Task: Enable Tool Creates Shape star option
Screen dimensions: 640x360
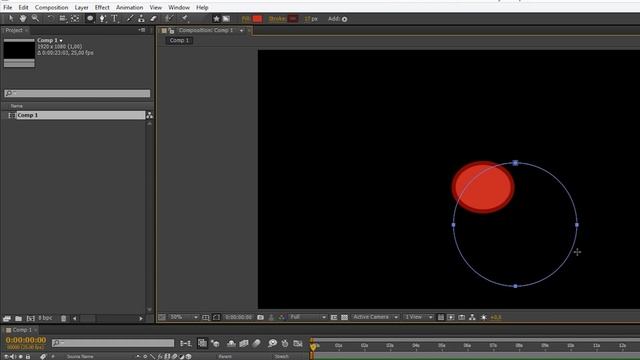Action: click(216, 19)
